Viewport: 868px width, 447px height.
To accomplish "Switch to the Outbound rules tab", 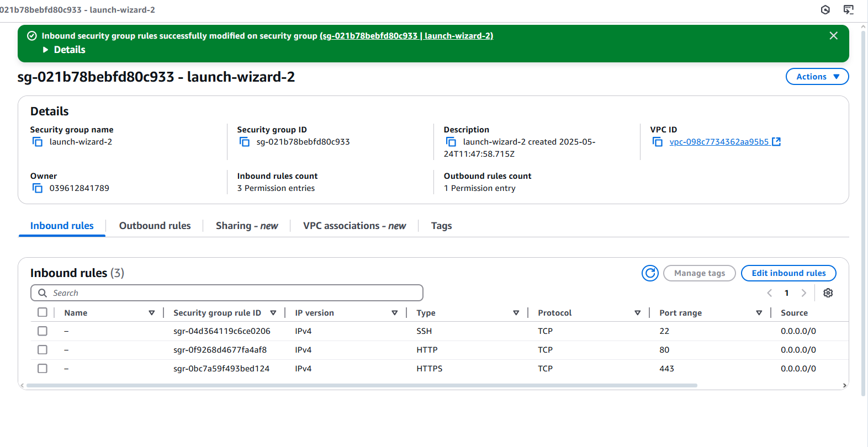I will click(x=155, y=226).
